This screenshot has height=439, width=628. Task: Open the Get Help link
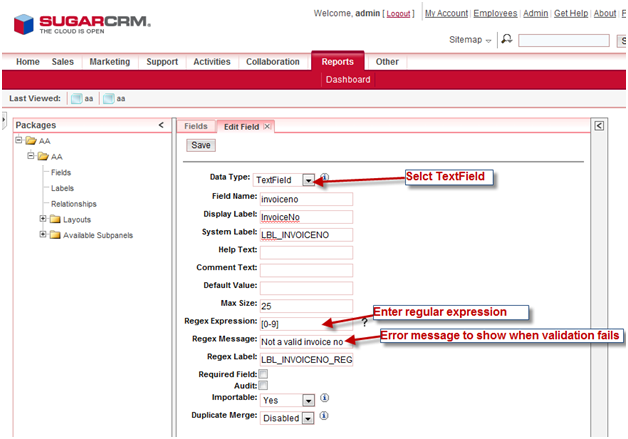(x=571, y=13)
